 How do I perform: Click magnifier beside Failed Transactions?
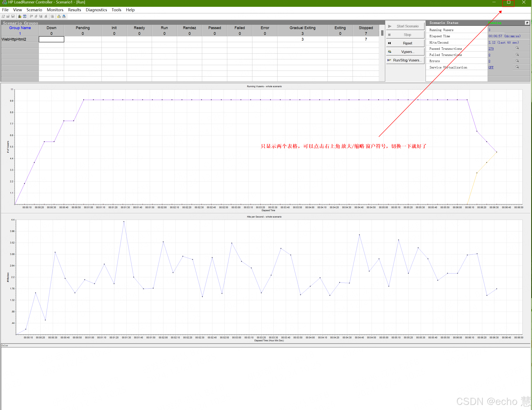coord(517,54)
